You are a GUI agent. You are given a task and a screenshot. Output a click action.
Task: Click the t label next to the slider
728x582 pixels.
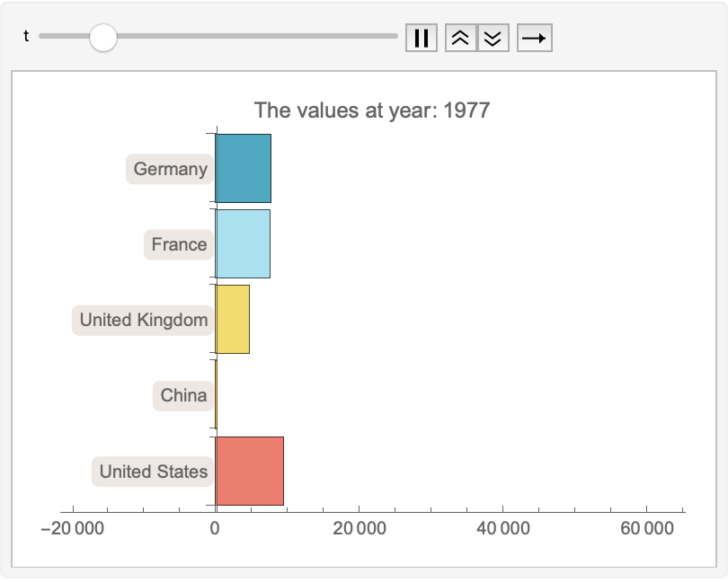coord(25,37)
